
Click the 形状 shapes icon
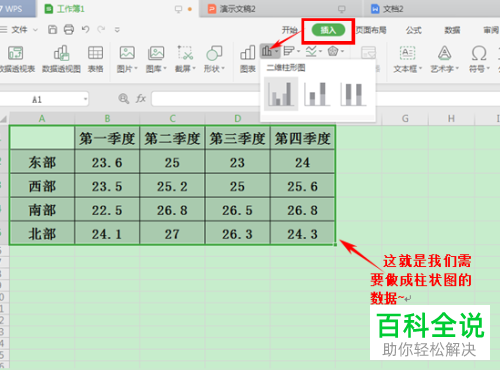point(214,53)
